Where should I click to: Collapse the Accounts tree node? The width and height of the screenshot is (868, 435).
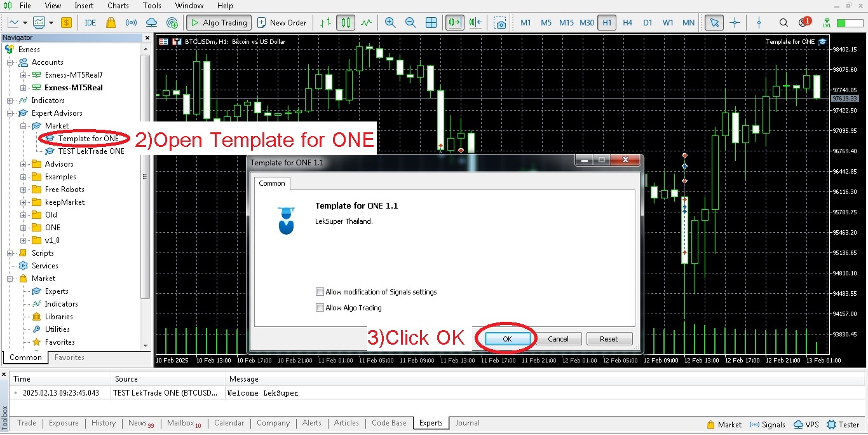tap(10, 62)
